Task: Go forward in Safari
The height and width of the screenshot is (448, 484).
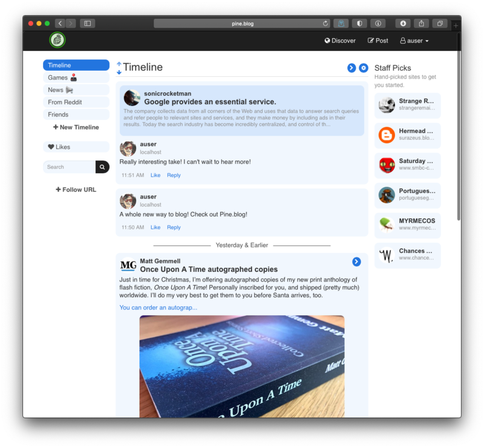Action: click(71, 24)
